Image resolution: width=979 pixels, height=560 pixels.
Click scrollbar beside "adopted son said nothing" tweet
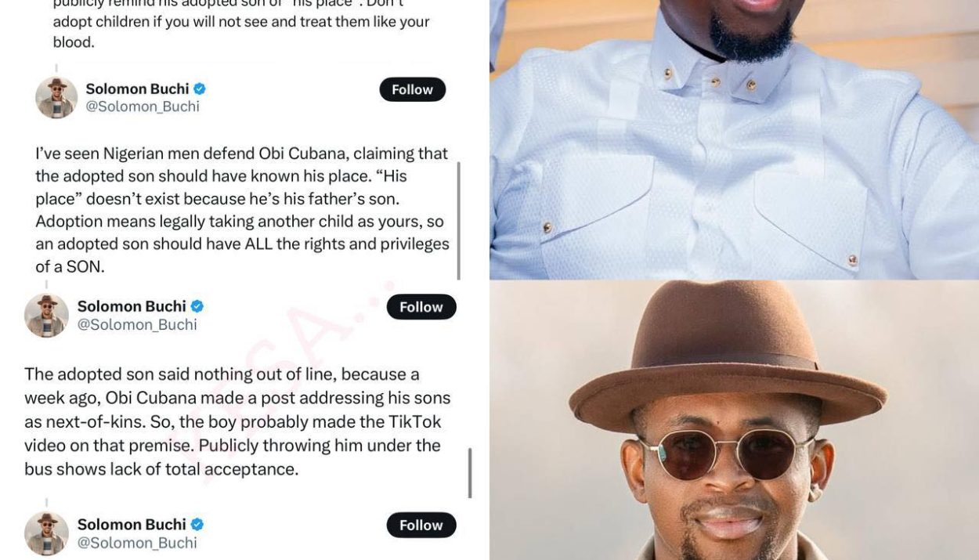(x=469, y=473)
